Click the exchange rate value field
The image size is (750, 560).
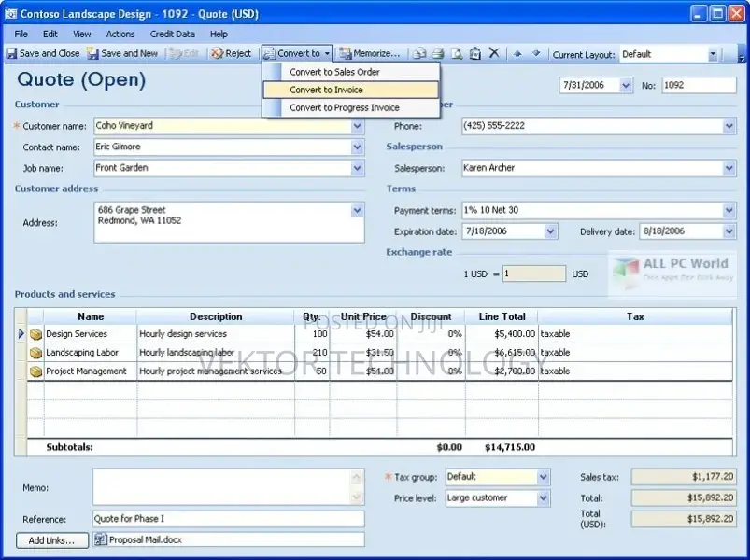[x=534, y=273]
